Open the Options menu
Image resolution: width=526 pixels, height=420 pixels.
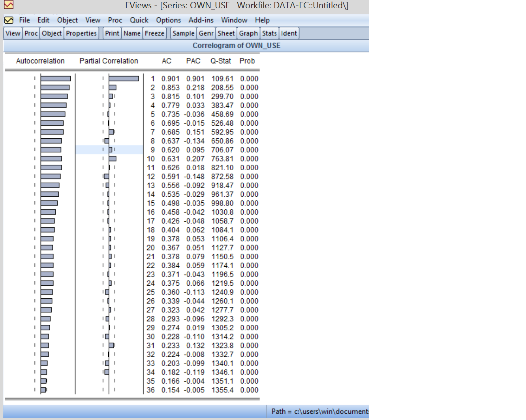point(168,20)
